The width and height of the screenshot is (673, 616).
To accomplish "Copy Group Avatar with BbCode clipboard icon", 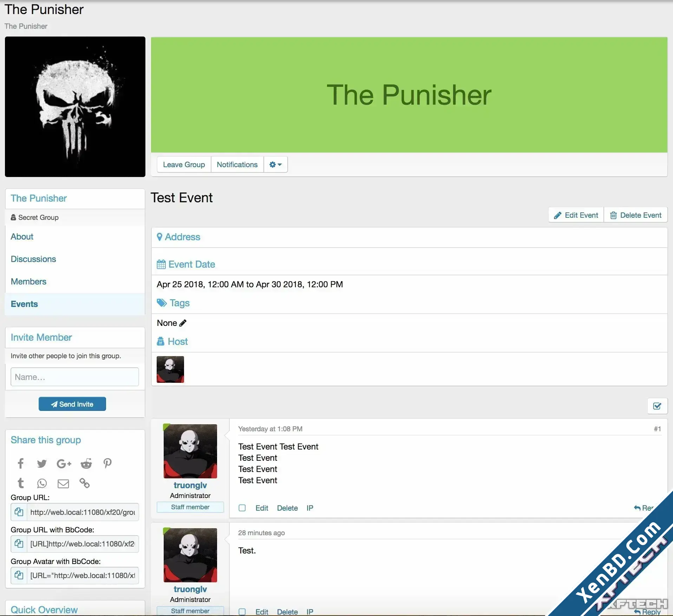I will tap(19, 575).
